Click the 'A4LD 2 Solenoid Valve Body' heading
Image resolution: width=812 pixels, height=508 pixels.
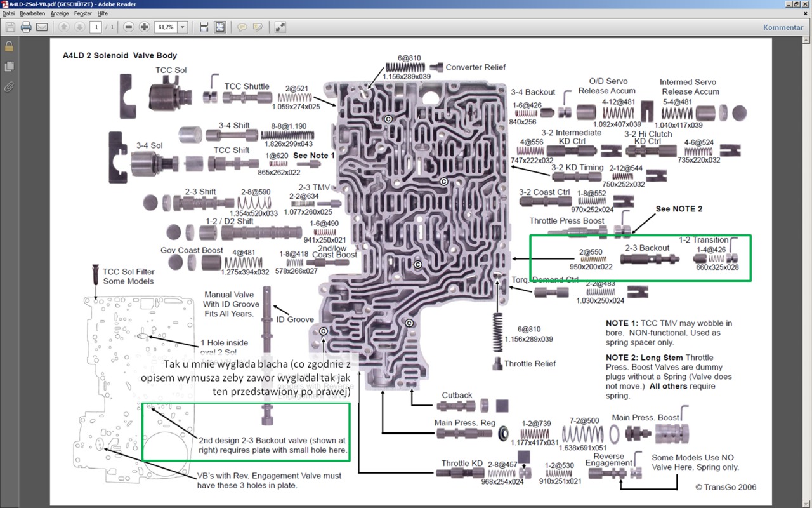[x=120, y=56]
